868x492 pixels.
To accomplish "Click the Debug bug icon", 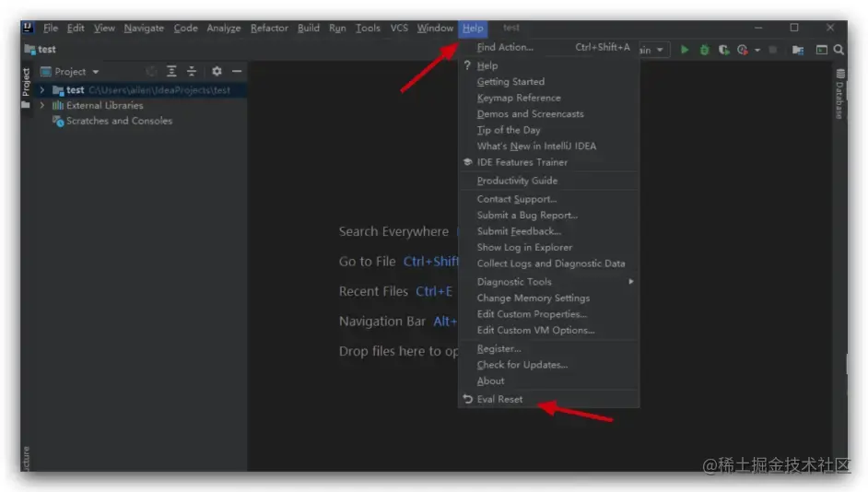I will [x=704, y=50].
